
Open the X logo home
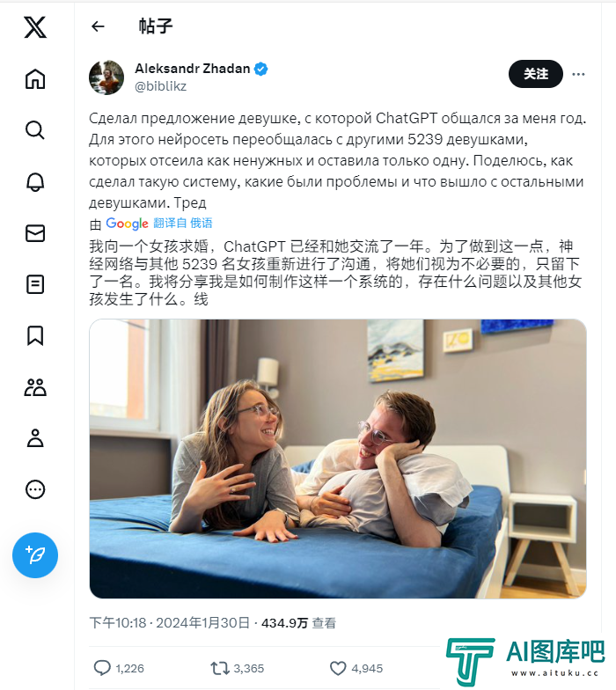pyautogui.click(x=35, y=27)
